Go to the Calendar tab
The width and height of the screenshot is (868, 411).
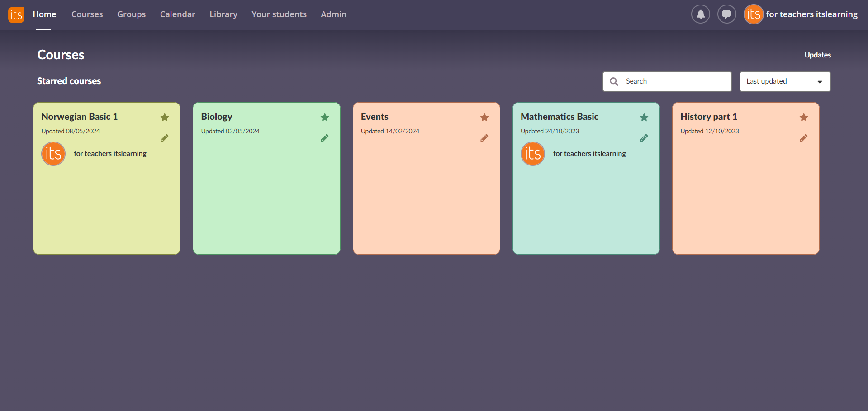[177, 14]
